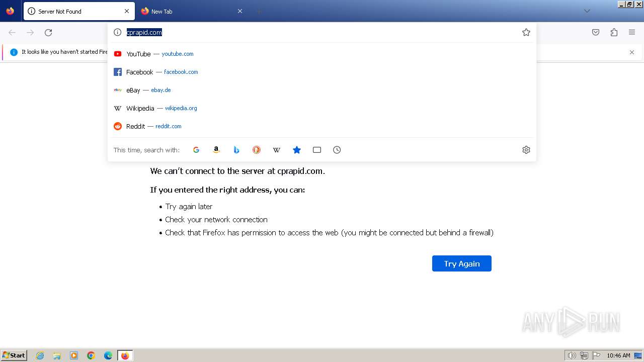Image resolution: width=644 pixels, height=362 pixels.
Task: Expand the list all tabs dropdown
Action: [x=587, y=11]
